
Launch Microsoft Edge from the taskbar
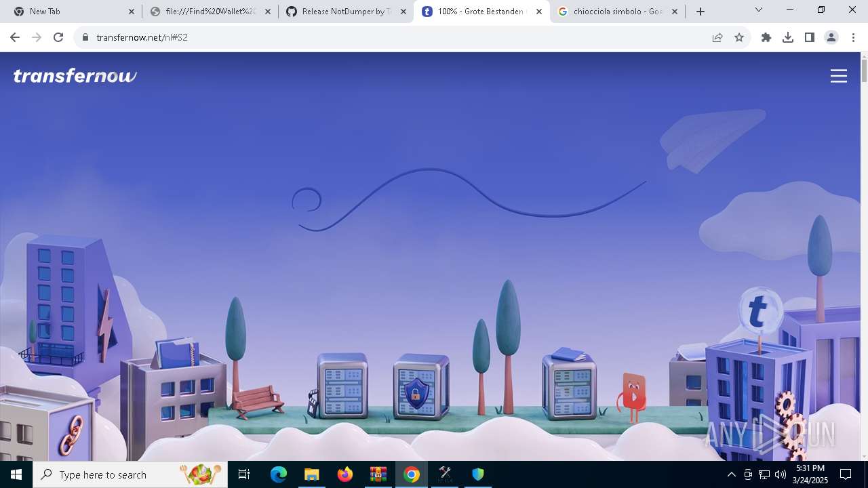279,474
